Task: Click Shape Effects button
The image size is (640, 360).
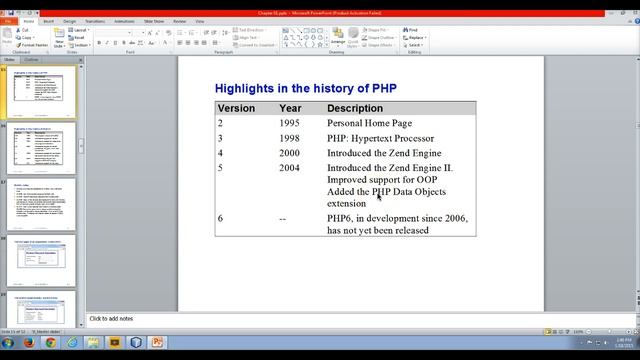Action: tap(378, 45)
